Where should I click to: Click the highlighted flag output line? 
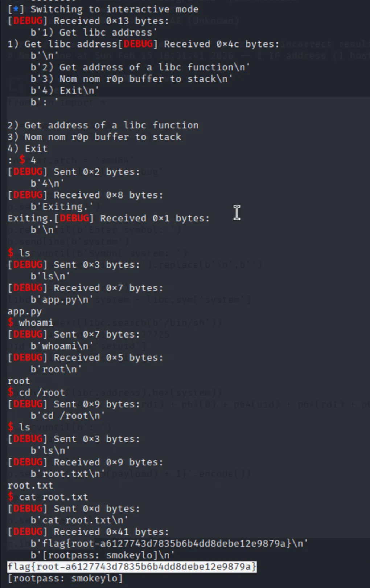[x=132, y=567]
